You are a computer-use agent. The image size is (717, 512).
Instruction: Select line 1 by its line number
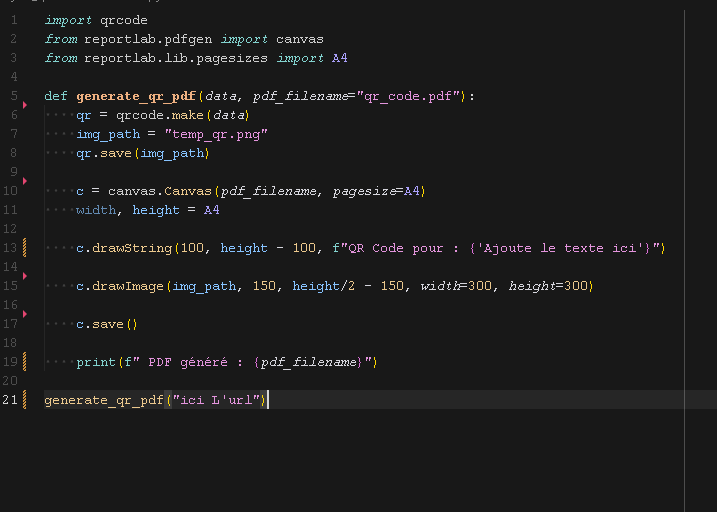13,20
